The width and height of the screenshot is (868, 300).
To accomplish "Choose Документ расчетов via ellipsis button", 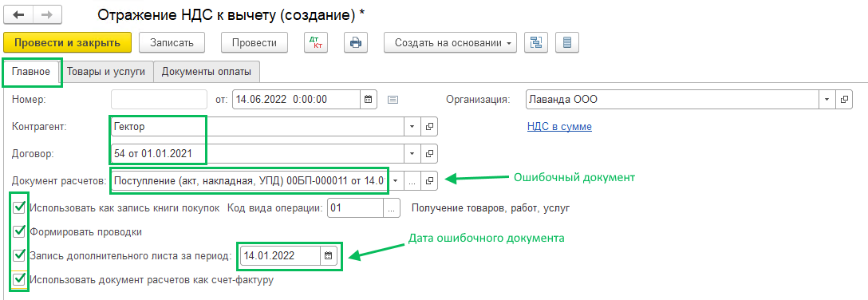I will click(x=412, y=180).
